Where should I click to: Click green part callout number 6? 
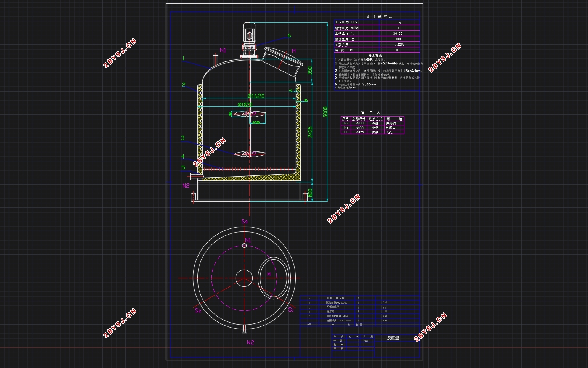pos(289,35)
